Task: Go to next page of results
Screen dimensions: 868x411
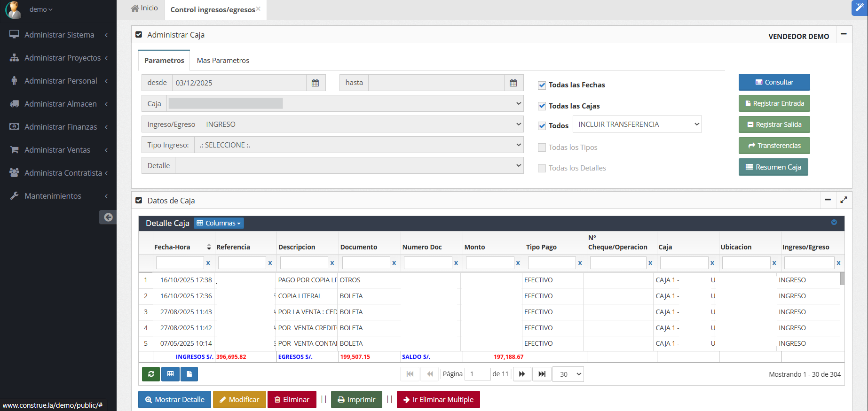Action: 522,374
